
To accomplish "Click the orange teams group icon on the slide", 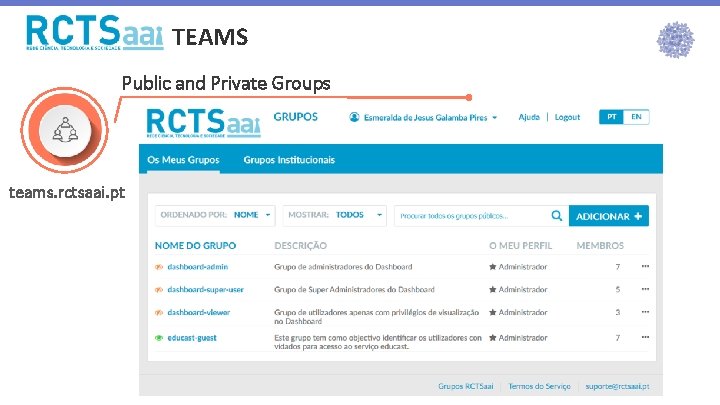I will click(65, 130).
